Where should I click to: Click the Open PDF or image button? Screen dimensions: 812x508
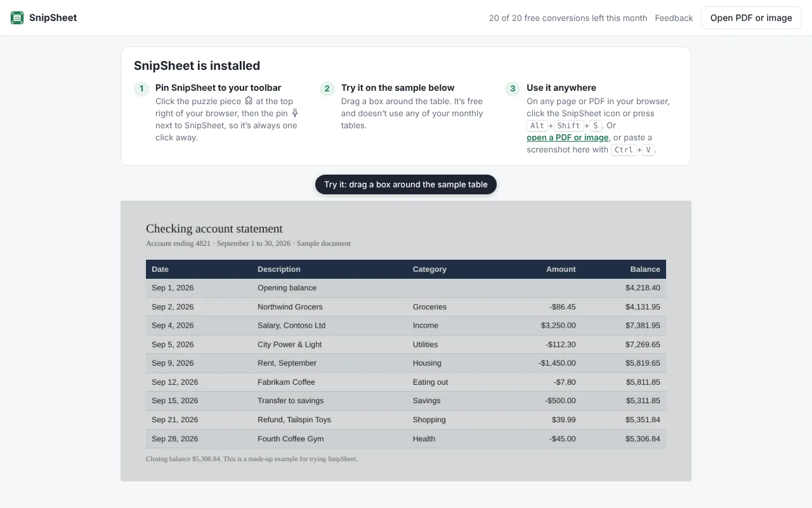pos(751,18)
